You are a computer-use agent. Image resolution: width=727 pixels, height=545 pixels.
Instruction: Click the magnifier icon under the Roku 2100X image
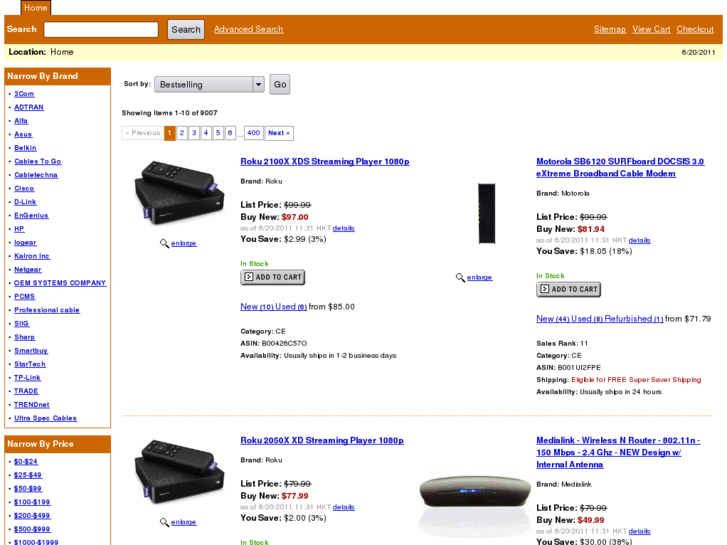[164, 244]
